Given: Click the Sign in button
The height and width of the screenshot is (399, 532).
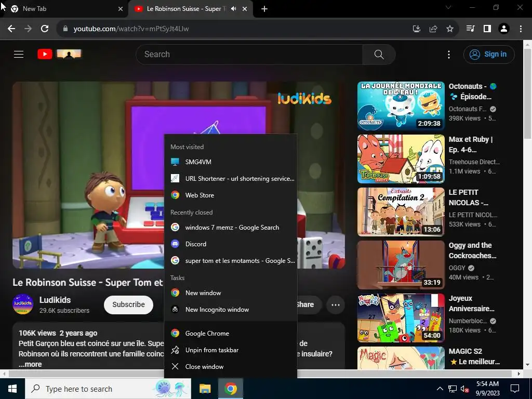Looking at the screenshot, I should click(x=489, y=54).
